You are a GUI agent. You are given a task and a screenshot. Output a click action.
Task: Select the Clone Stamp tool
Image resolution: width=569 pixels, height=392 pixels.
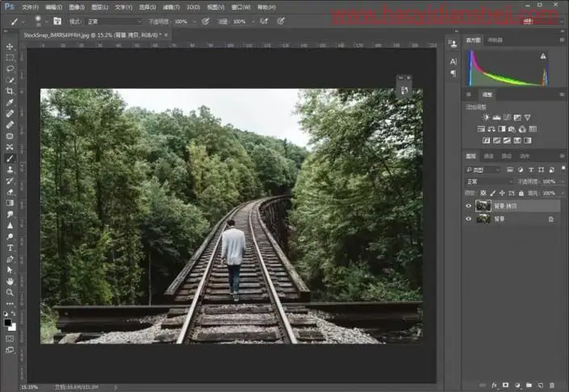click(x=10, y=169)
